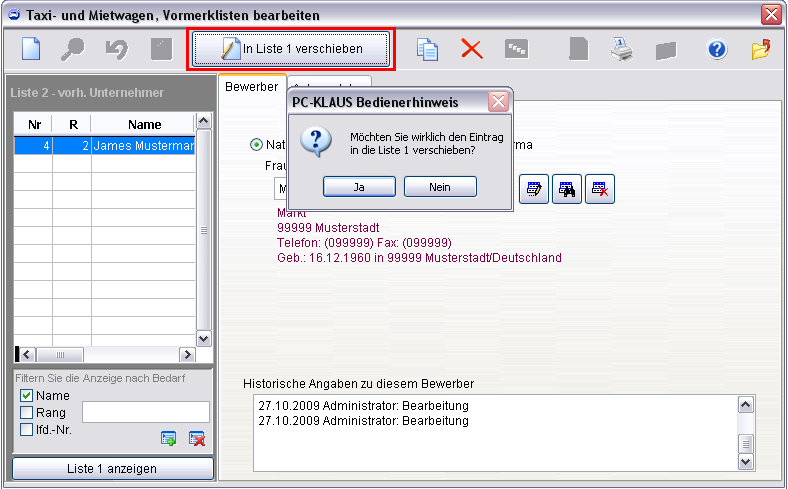Click the red X delete toolbar icon

tap(471, 49)
